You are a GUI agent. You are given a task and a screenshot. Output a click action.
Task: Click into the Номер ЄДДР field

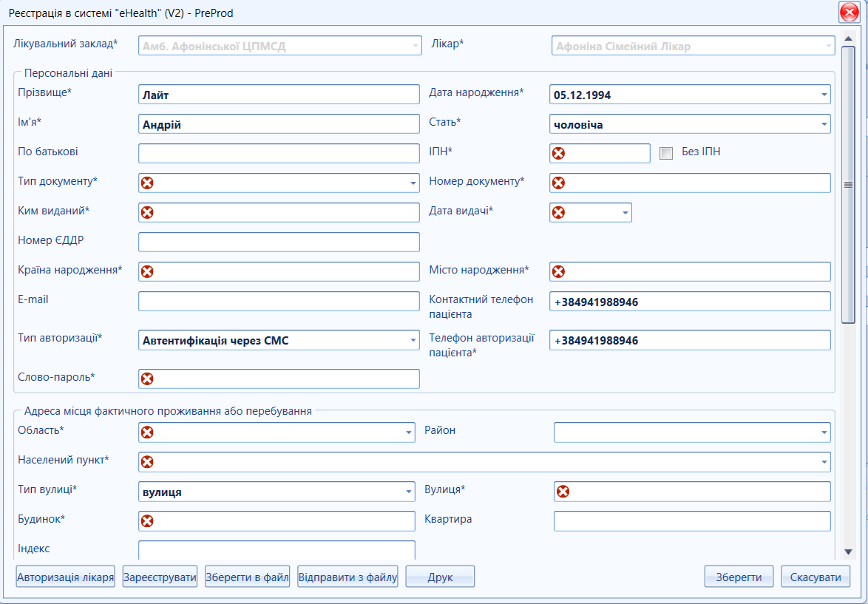pos(279,242)
